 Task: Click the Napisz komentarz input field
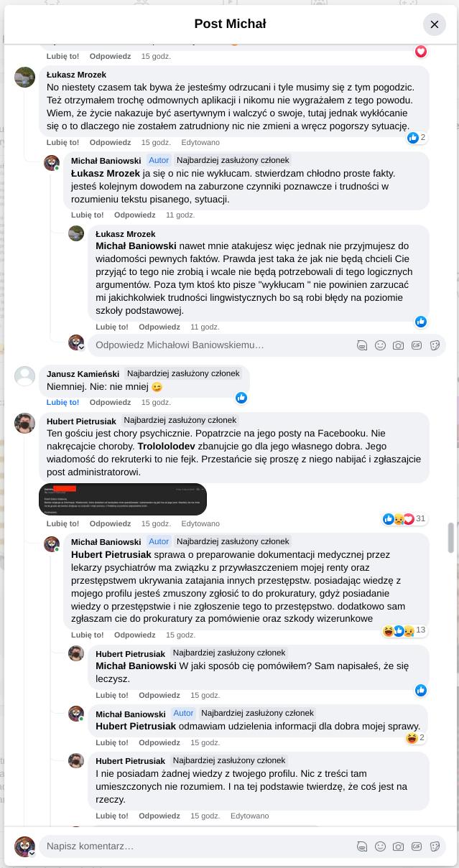(194, 846)
